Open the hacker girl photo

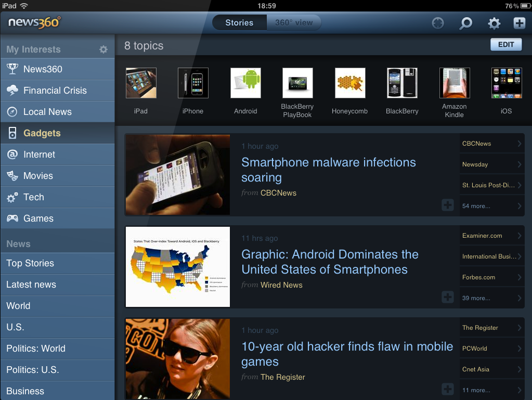coord(178,359)
